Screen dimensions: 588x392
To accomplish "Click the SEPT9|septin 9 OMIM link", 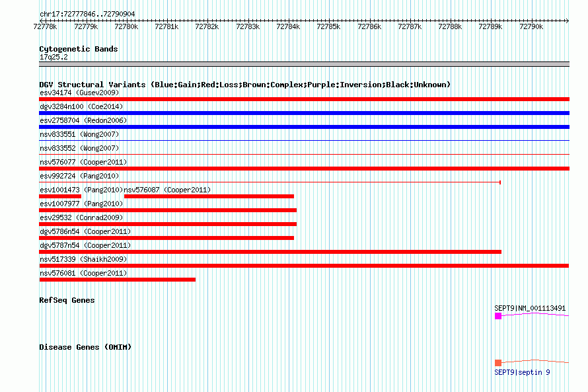I will (522, 372).
